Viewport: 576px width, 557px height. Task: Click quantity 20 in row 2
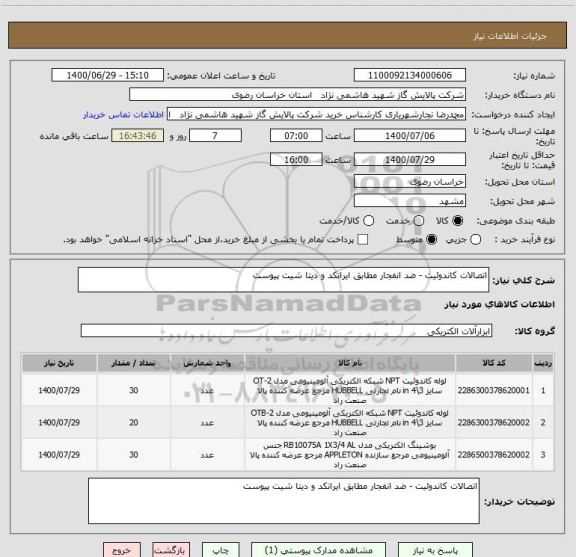coord(134,423)
